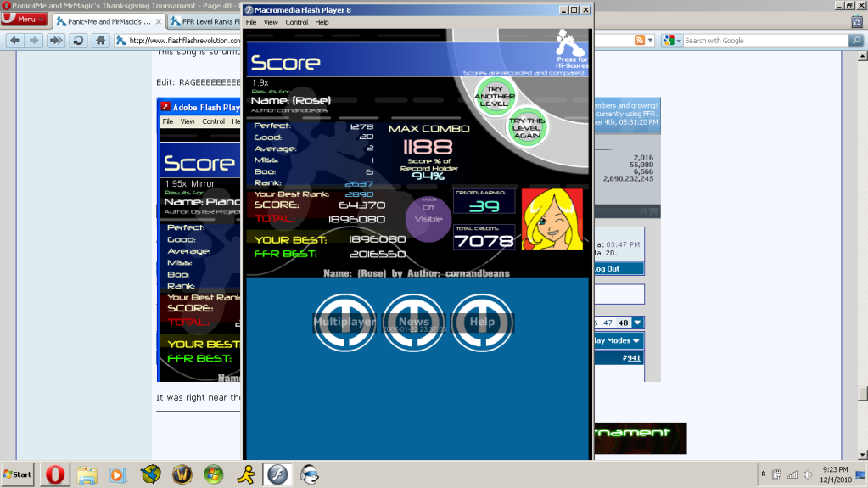Open the page number dropdown arrow
This screenshot has height=488, width=868.
pos(638,323)
